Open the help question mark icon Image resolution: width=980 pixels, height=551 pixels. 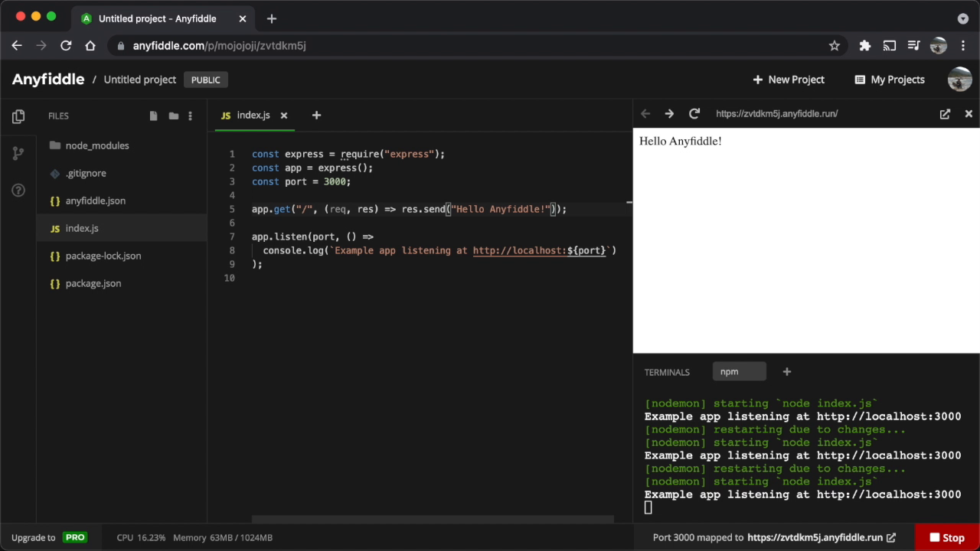click(18, 190)
